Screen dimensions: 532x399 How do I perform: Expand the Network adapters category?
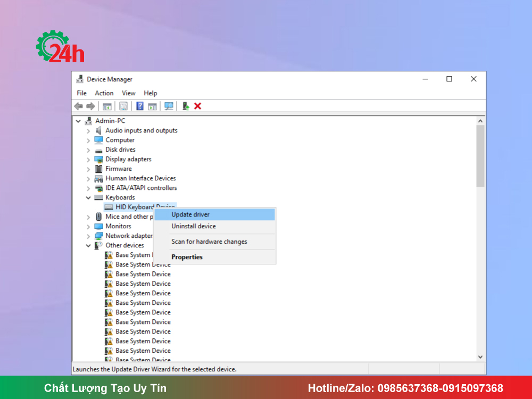point(88,236)
